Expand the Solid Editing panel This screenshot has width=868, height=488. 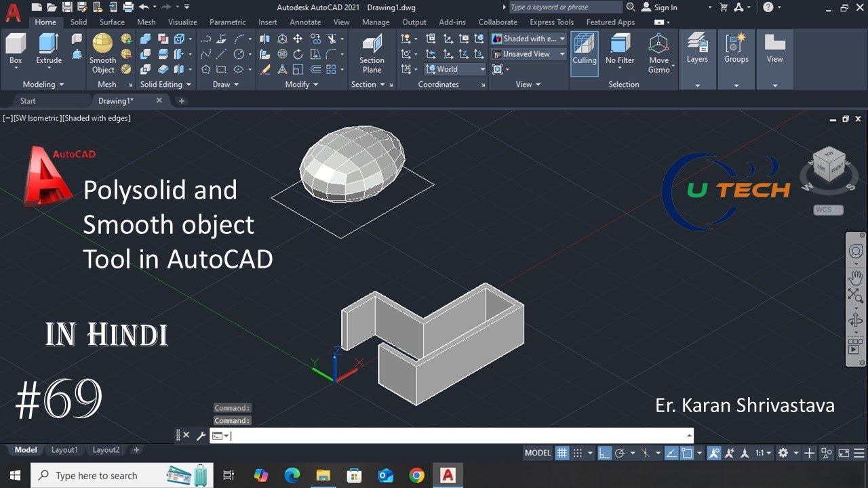(165, 85)
